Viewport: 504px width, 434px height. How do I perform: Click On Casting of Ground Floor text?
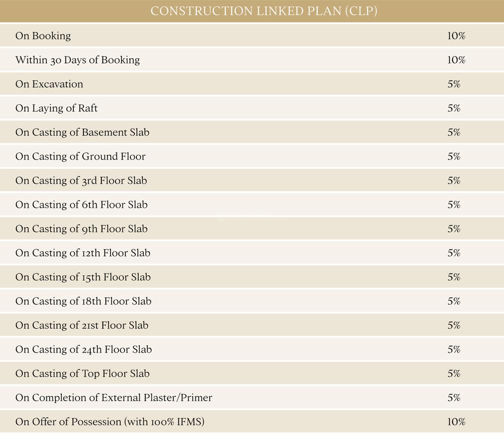tap(80, 156)
